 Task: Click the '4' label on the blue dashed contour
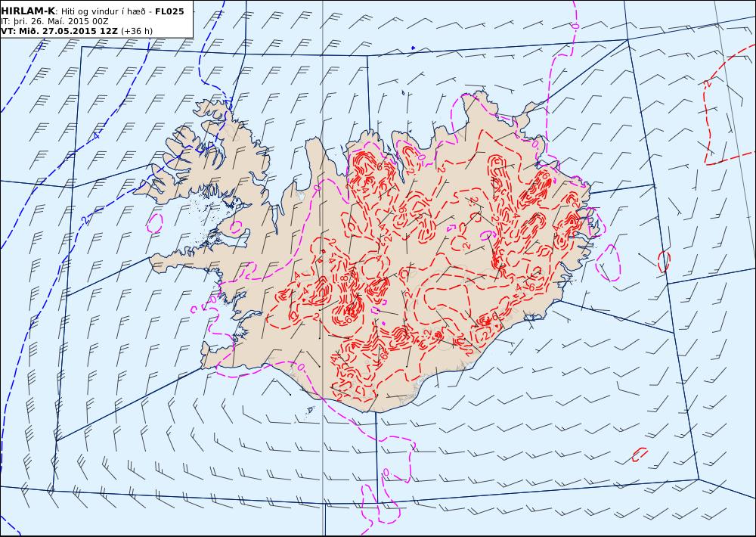coord(97,136)
